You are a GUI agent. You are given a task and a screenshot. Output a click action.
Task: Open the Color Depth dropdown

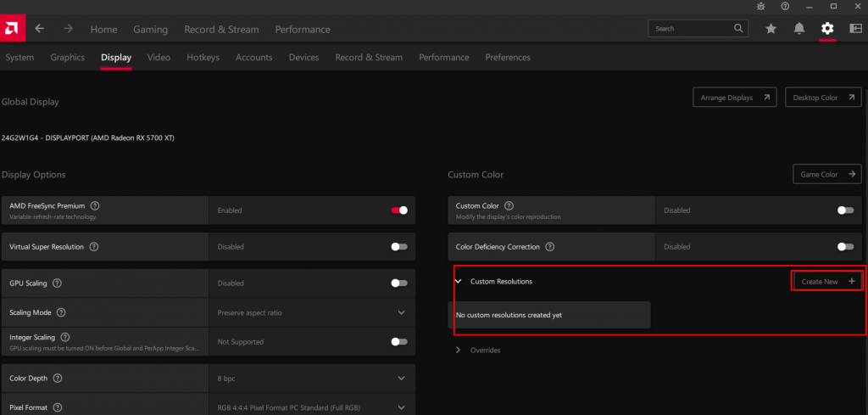401,378
